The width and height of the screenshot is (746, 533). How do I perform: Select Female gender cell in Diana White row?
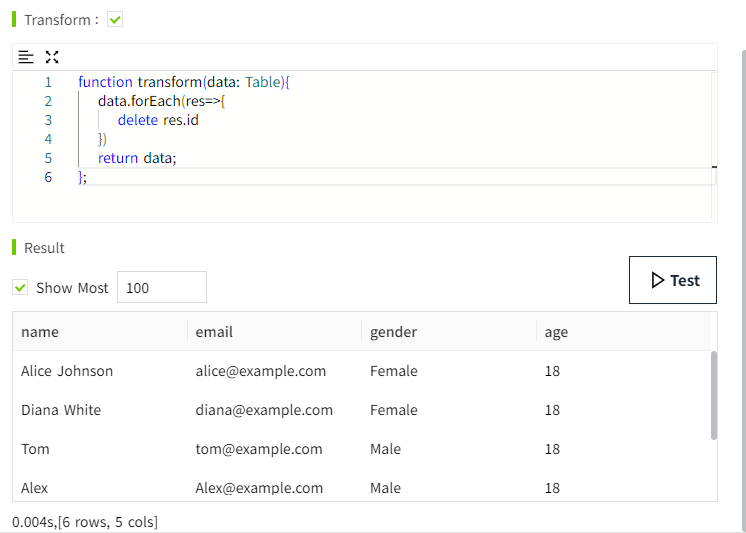(x=393, y=410)
